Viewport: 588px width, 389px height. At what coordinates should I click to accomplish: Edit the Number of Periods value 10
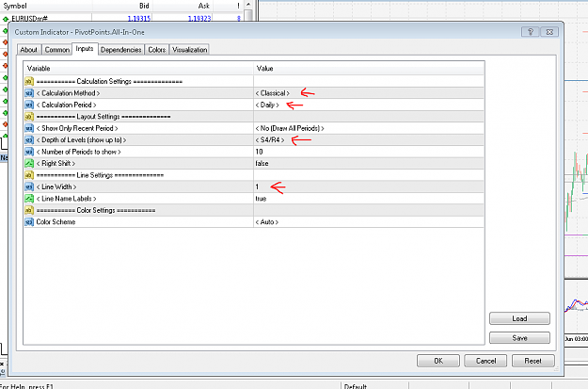click(x=259, y=152)
